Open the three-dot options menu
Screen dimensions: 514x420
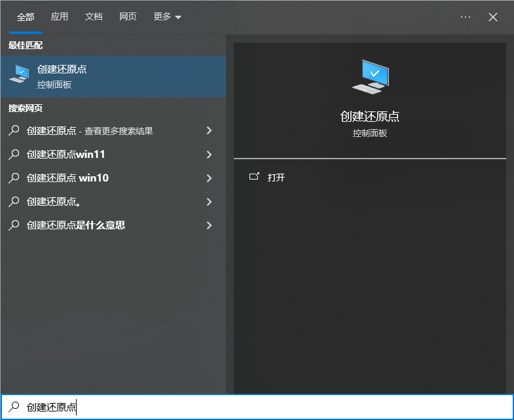click(x=465, y=17)
